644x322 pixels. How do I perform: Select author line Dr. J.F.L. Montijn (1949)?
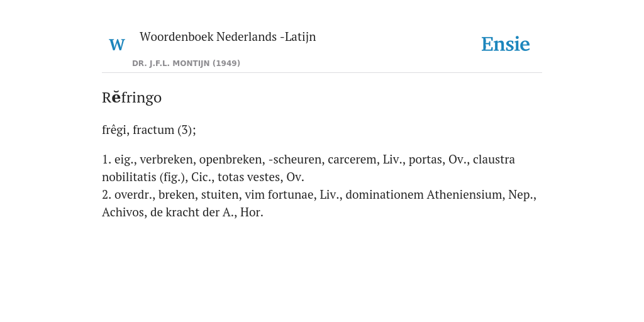coord(186,64)
